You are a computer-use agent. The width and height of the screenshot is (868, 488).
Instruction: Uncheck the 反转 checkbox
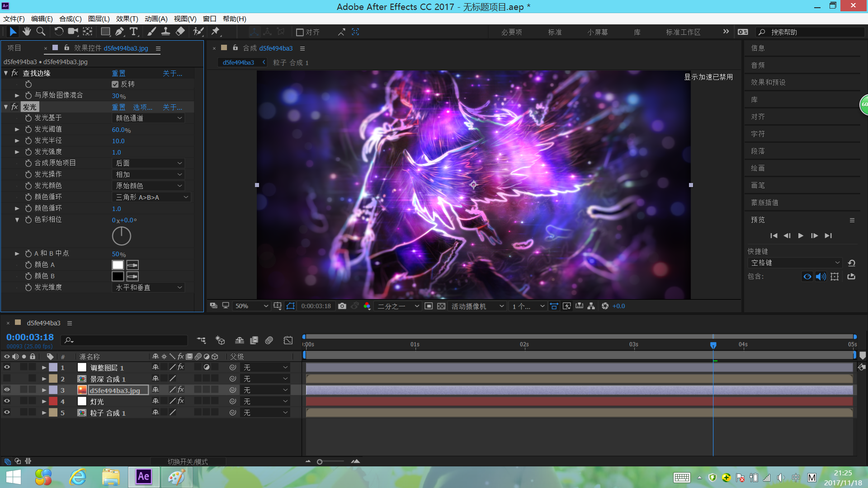click(x=115, y=84)
